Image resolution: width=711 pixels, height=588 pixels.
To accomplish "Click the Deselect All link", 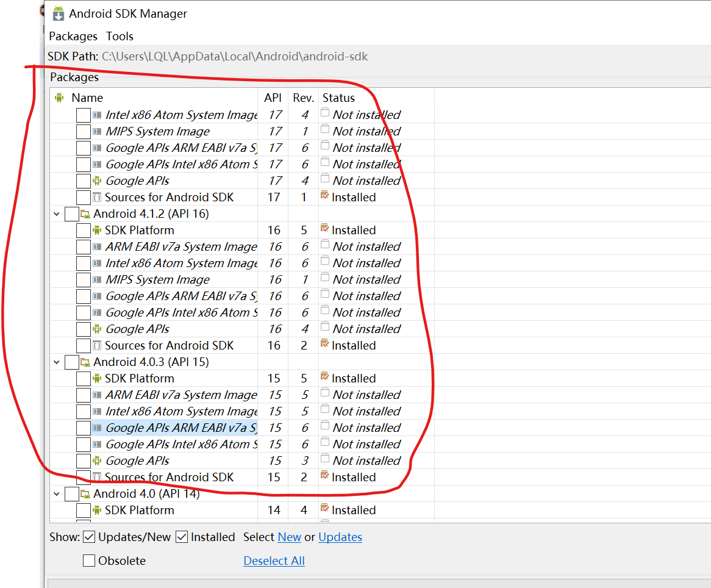I will pos(274,561).
